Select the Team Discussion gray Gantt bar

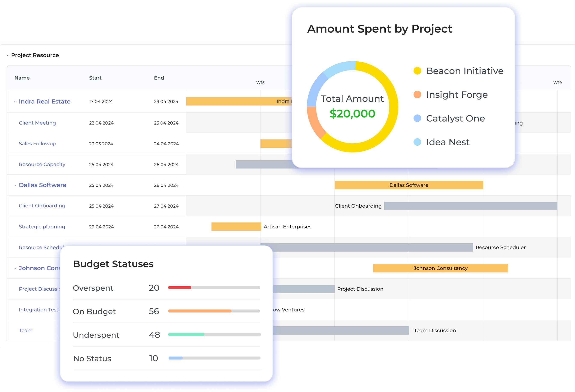[341, 330]
